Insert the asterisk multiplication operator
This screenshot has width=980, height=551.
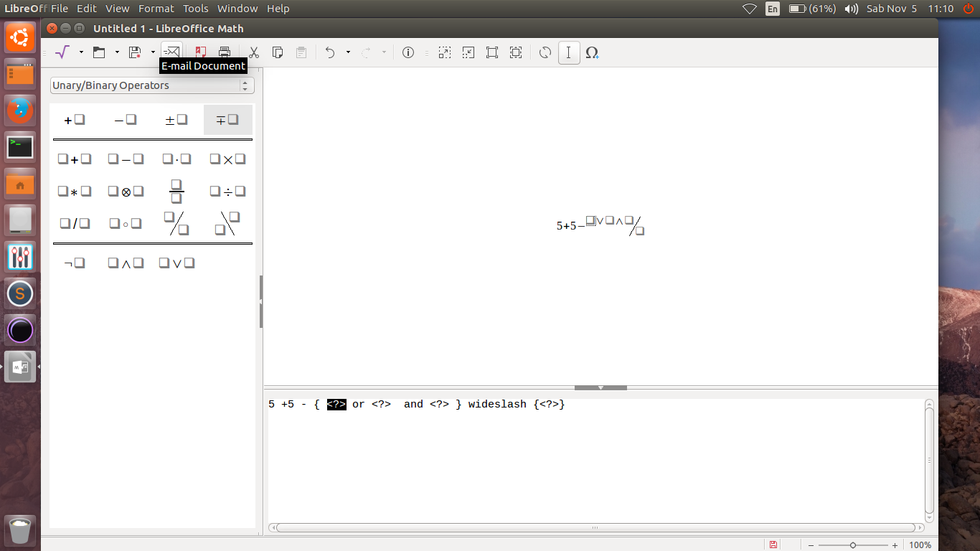pos(75,192)
